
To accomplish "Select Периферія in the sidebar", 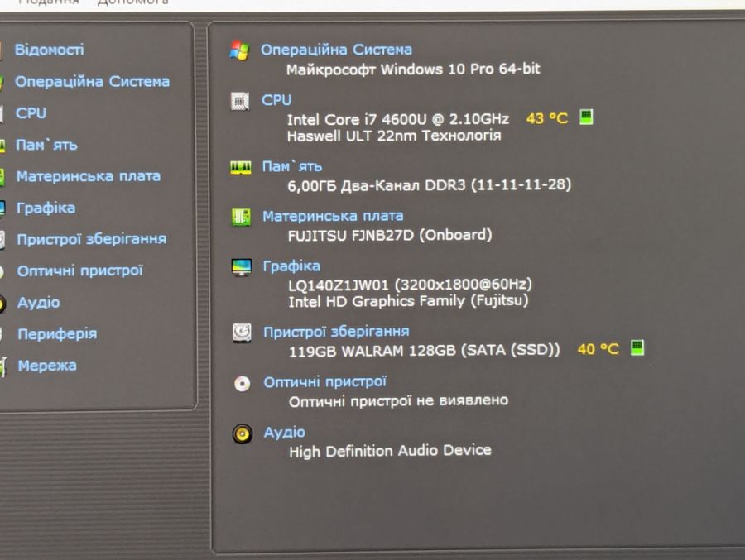I will point(57,334).
